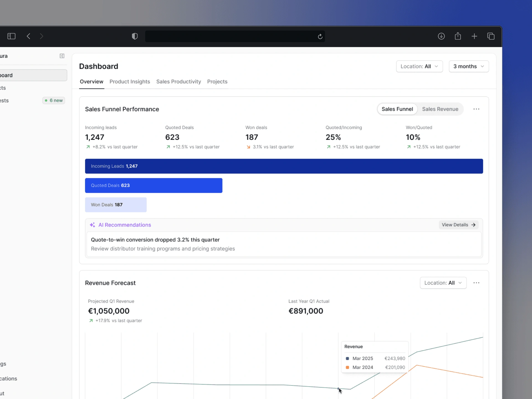The image size is (532, 399).
Task: Open browser downloads icon
Action: click(441, 36)
